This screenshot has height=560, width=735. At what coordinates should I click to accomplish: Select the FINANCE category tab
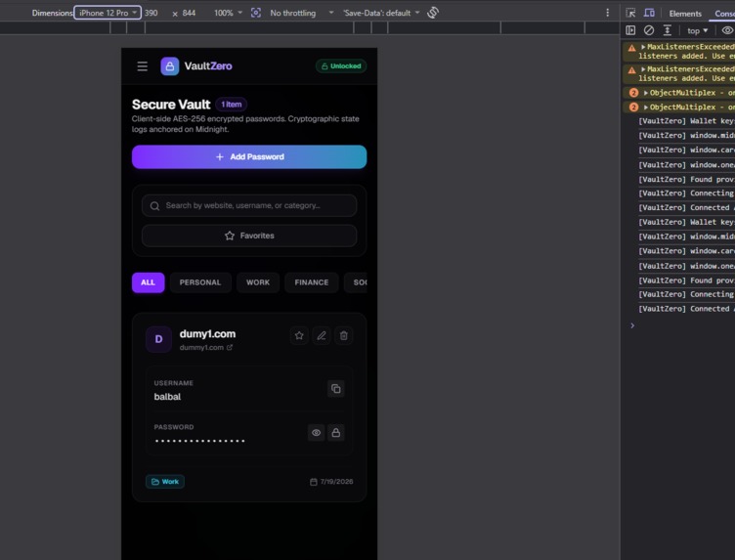tap(311, 282)
